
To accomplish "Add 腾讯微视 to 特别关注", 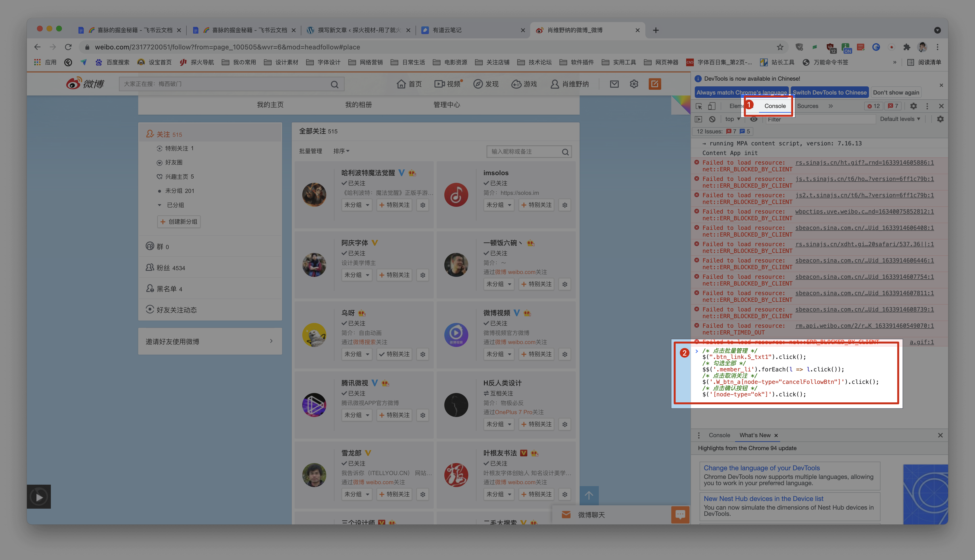I will coord(394,415).
